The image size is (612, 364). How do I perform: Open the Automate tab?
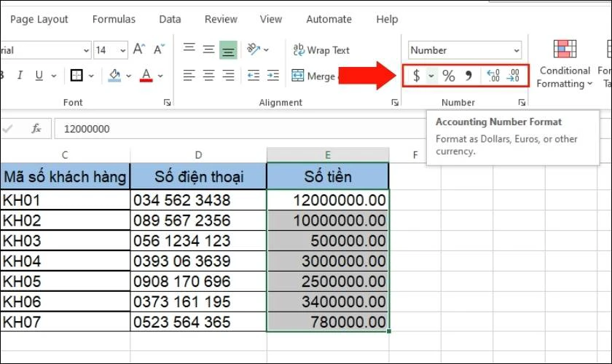pyautogui.click(x=329, y=19)
